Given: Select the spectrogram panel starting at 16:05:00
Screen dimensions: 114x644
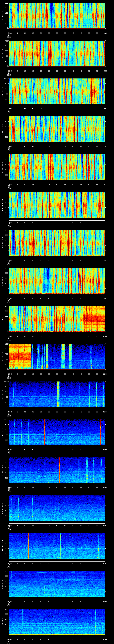Looking at the screenshot, I should [x=57, y=167].
